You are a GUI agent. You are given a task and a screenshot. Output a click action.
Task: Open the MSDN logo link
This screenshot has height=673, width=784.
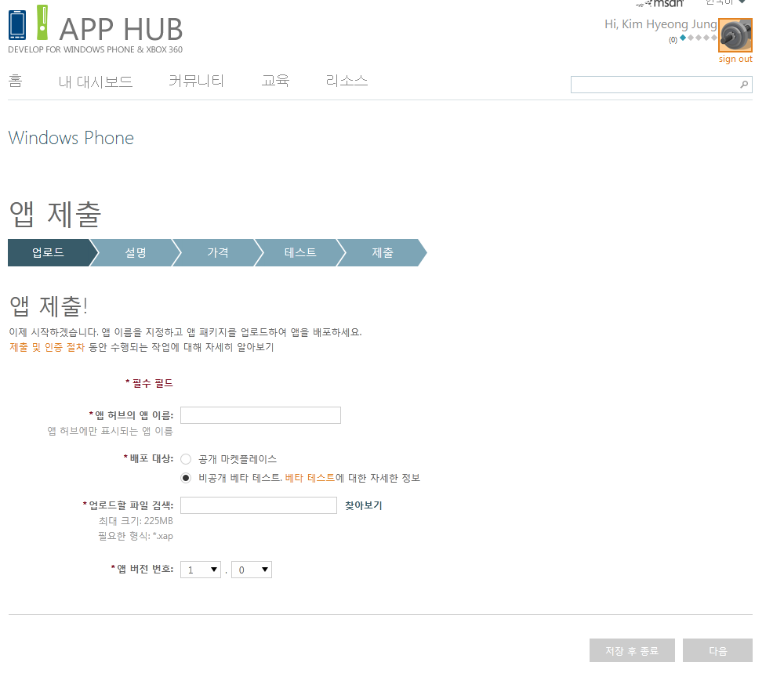(x=660, y=3)
